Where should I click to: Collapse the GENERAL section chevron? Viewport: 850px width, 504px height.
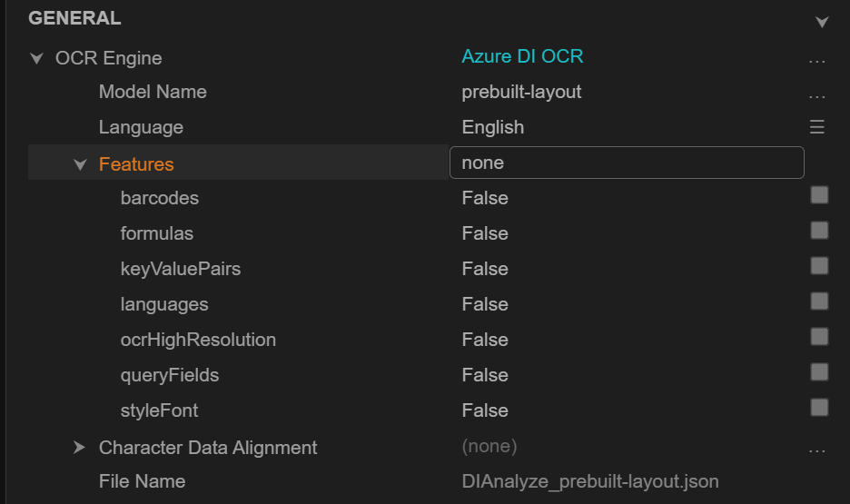tap(822, 21)
